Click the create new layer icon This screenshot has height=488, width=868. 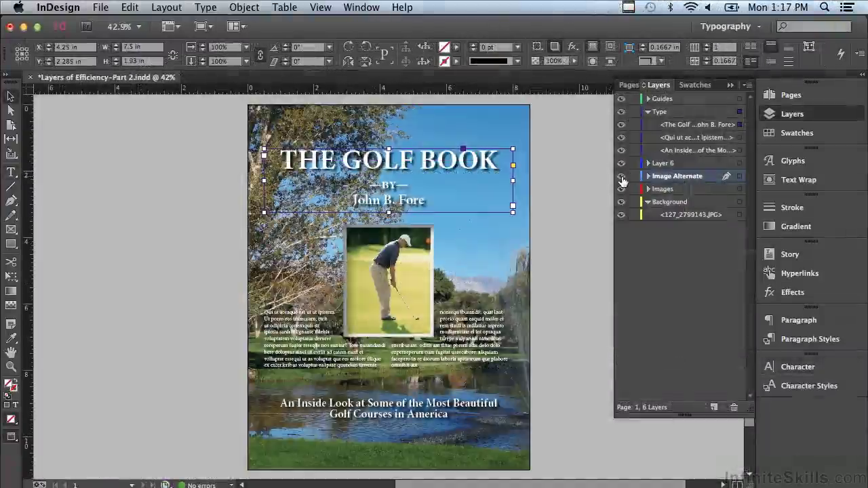[x=714, y=407]
